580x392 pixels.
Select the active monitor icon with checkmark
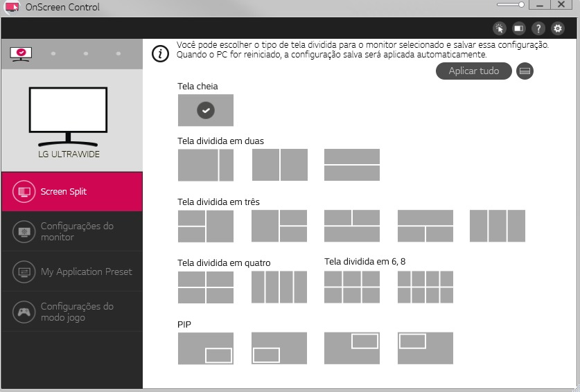pyautogui.click(x=21, y=54)
